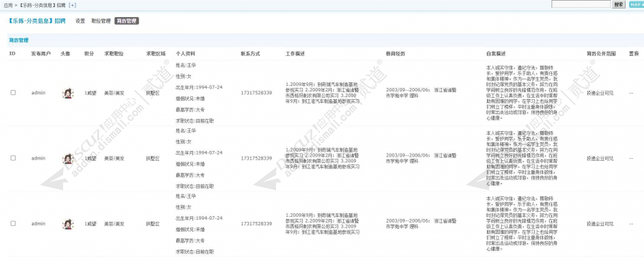This screenshot has width=644, height=258.
Task: Open the 设置 tab
Action: coord(80,21)
